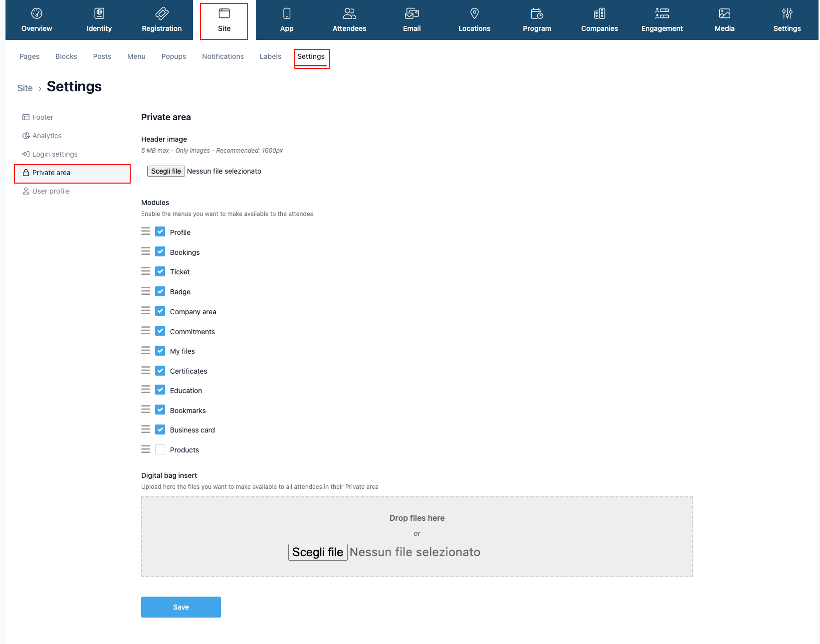Image resolution: width=820 pixels, height=644 pixels.
Task: Grab the drag handle next to Education
Action: click(x=146, y=389)
